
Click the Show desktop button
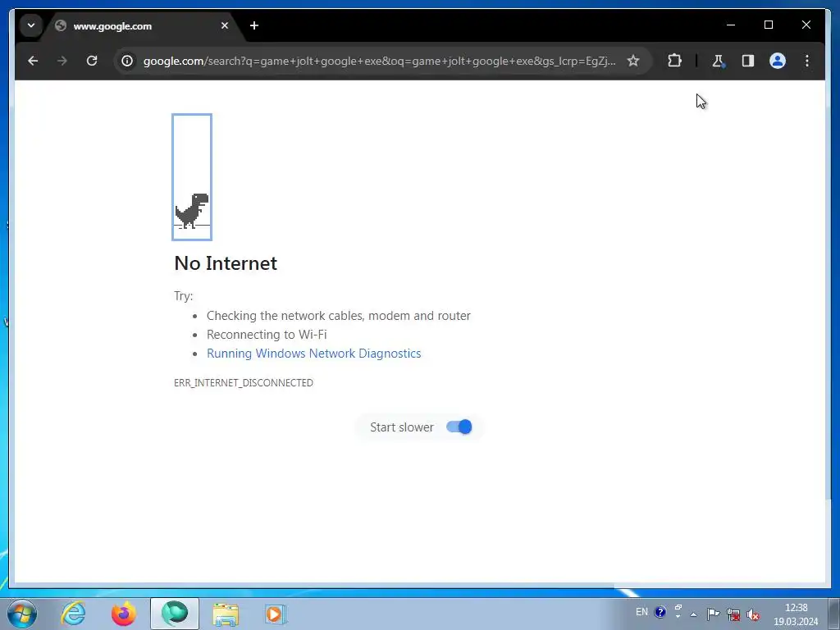click(834, 614)
